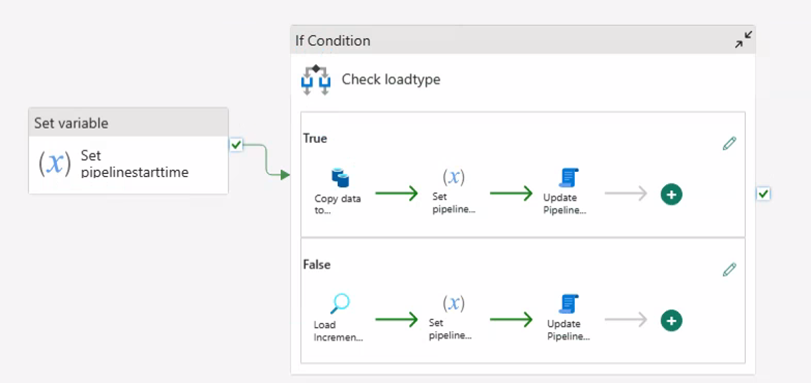Click the success checkmark on Set variable activity
811x383 pixels.
pyautogui.click(x=236, y=145)
